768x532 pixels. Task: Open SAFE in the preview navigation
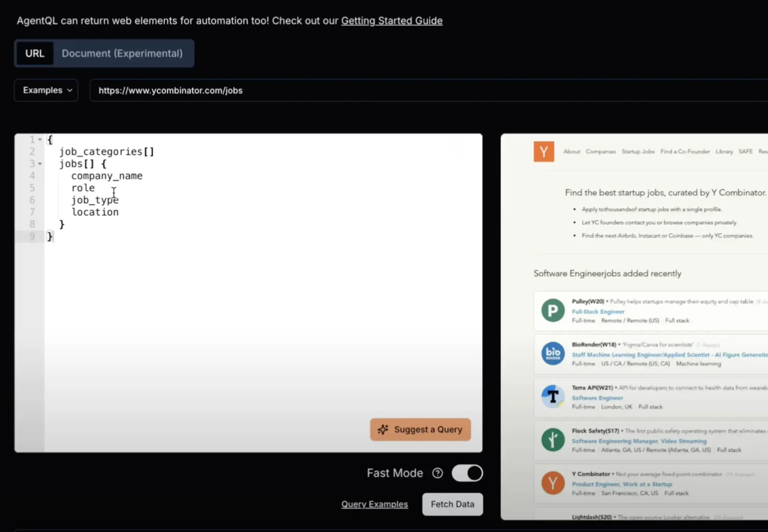point(746,151)
